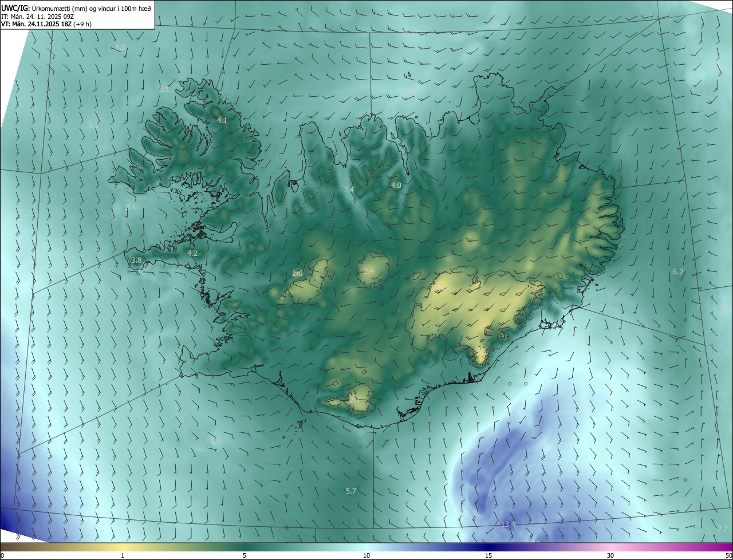
Task: Click the 5.7 value south of Iceland
Action: click(351, 491)
